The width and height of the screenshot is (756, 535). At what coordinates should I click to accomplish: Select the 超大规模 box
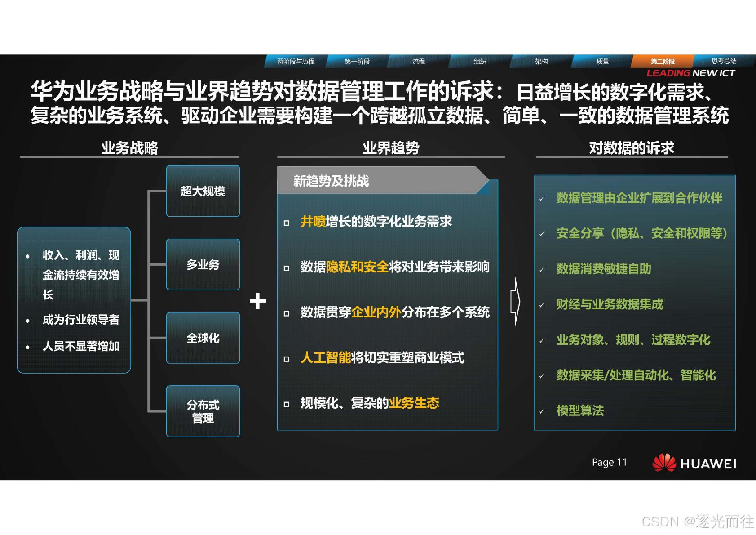coord(203,191)
